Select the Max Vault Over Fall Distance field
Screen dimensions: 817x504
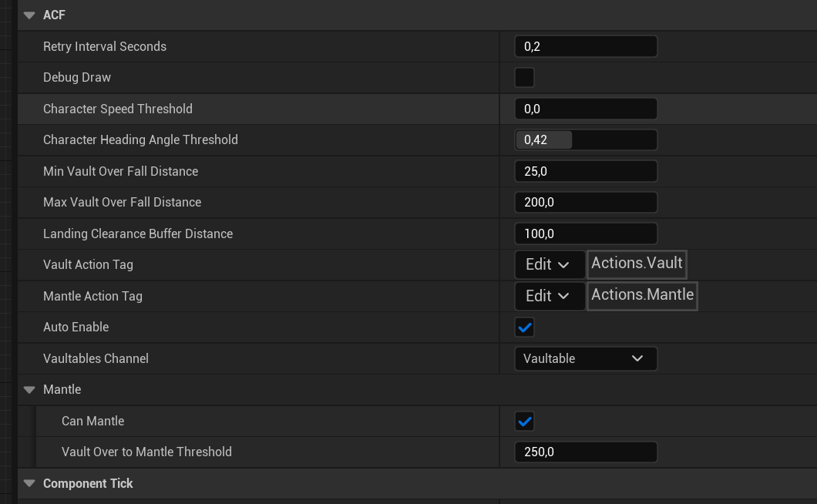(585, 203)
